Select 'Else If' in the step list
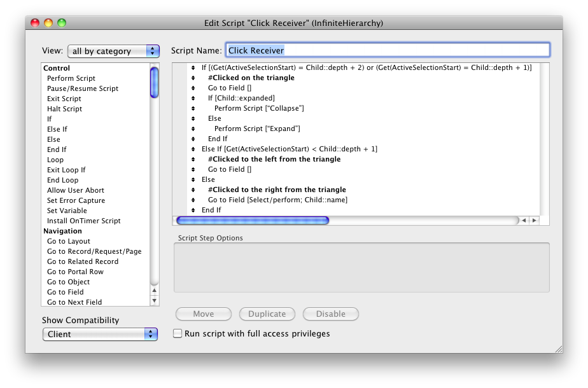This screenshot has height=388, width=588. click(x=57, y=129)
